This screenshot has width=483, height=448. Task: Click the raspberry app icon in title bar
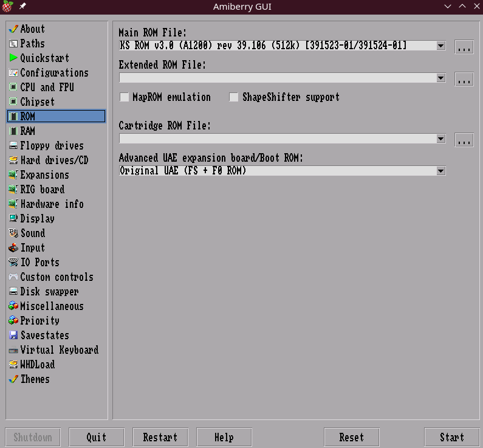7,7
